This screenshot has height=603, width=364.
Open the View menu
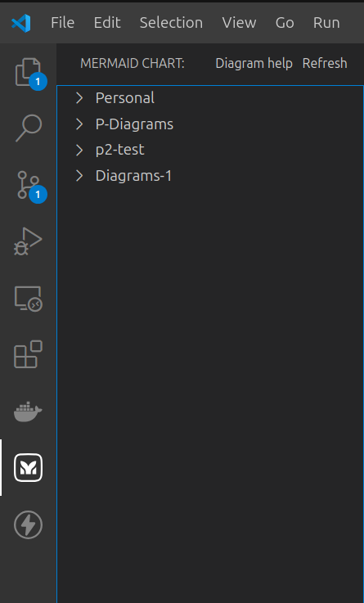point(239,23)
